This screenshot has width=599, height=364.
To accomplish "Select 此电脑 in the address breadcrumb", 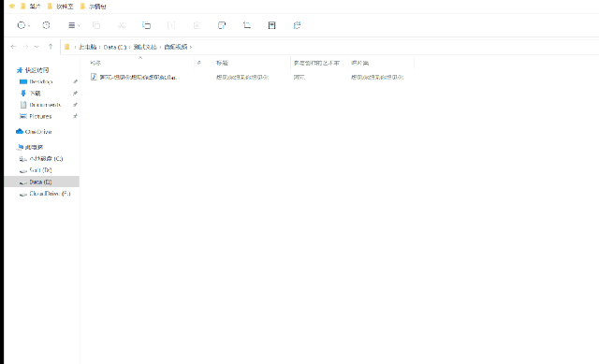I will pos(87,47).
